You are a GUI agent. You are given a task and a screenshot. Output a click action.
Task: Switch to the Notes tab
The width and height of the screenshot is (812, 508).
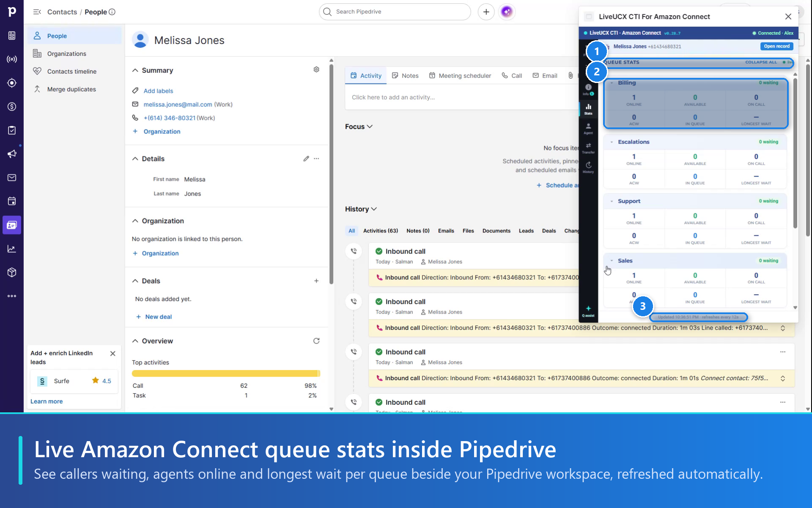(405, 76)
